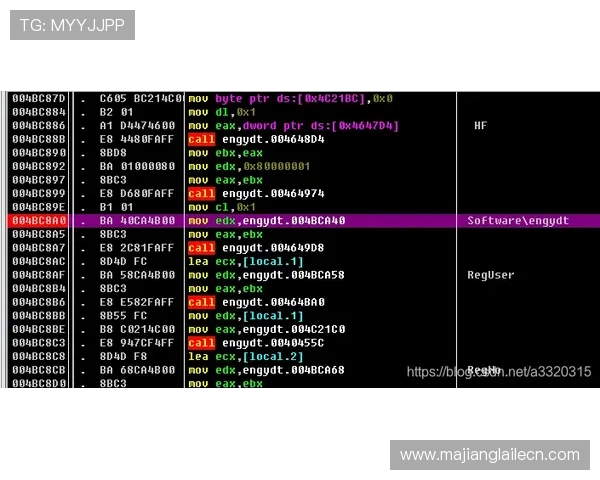This screenshot has width=600, height=480.
Task: Click hex bytes 8D4D F8
Action: pyautogui.click(x=123, y=357)
